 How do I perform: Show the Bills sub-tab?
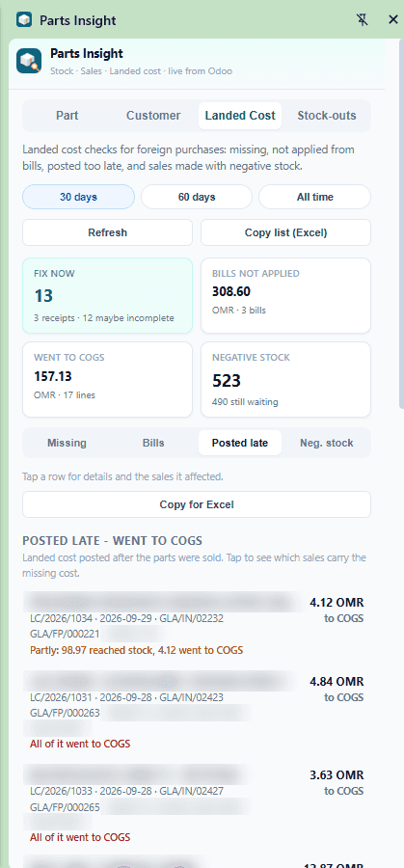(x=153, y=443)
